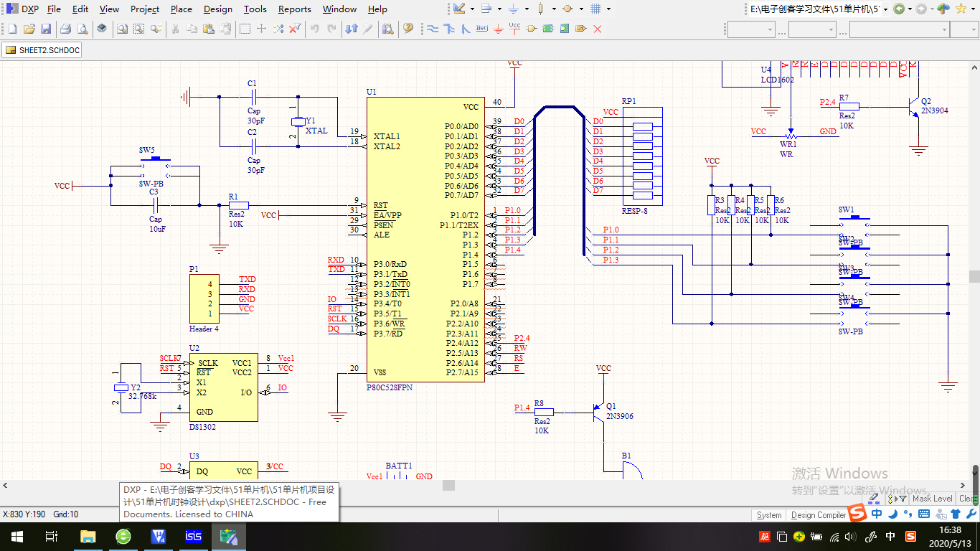Select the Place Net Label tool
This screenshot has width=980, height=551.
[482, 29]
